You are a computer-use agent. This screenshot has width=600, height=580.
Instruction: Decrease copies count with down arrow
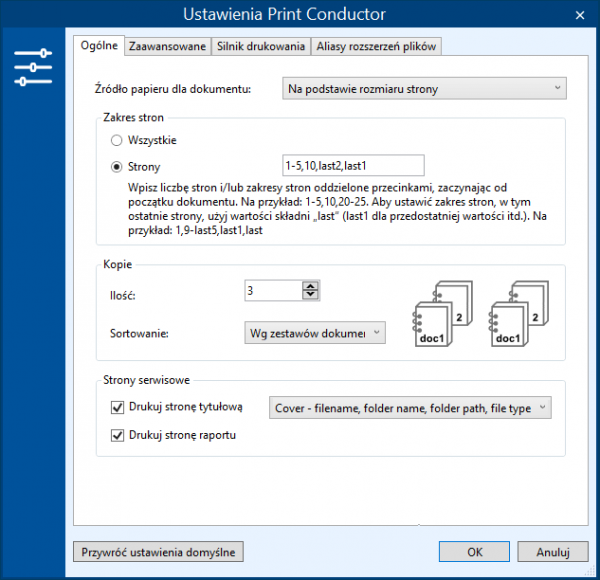pyautogui.click(x=310, y=295)
